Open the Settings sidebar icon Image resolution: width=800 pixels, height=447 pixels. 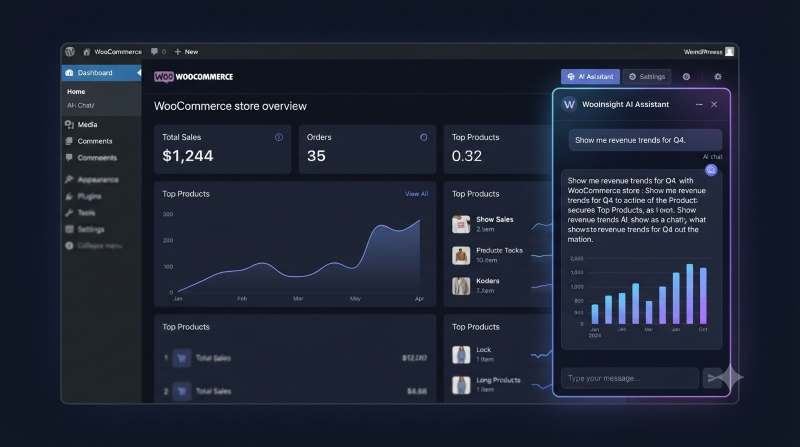click(69, 229)
